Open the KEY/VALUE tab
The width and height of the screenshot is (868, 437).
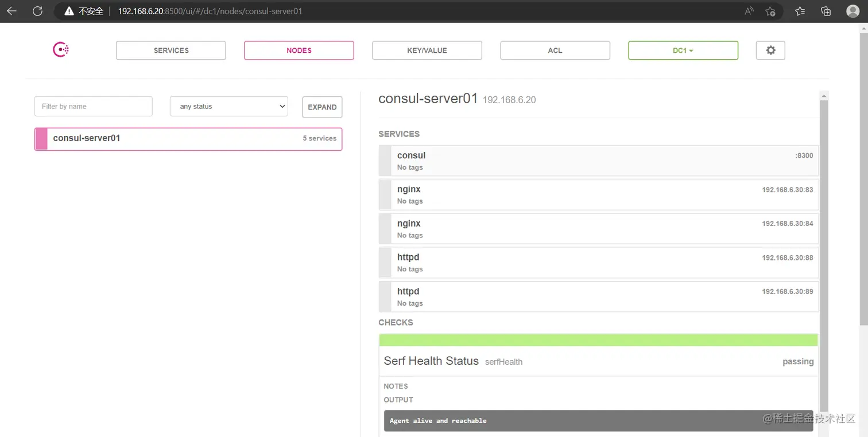(427, 50)
